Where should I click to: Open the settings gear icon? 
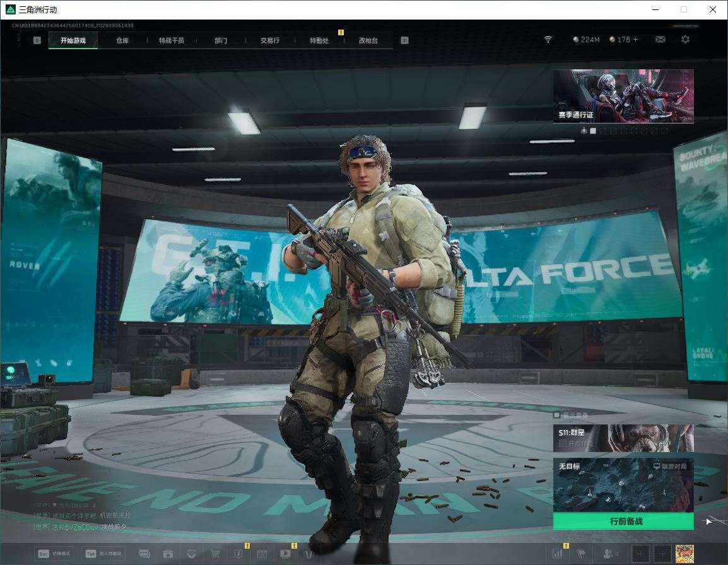pos(685,40)
